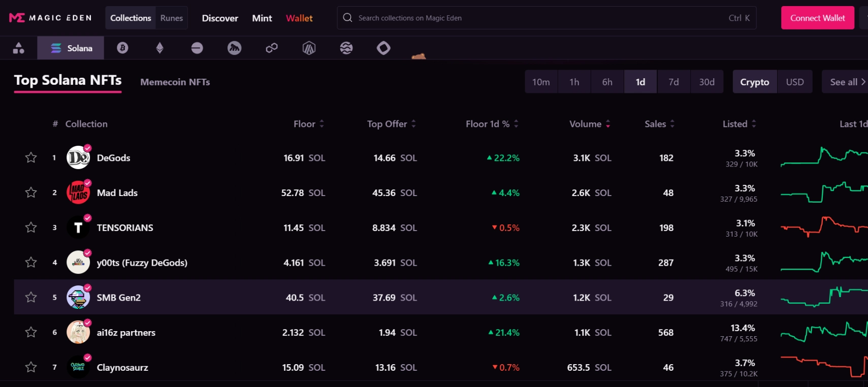Star the y00ts (Fuzzy DeGods) collection

(31, 263)
